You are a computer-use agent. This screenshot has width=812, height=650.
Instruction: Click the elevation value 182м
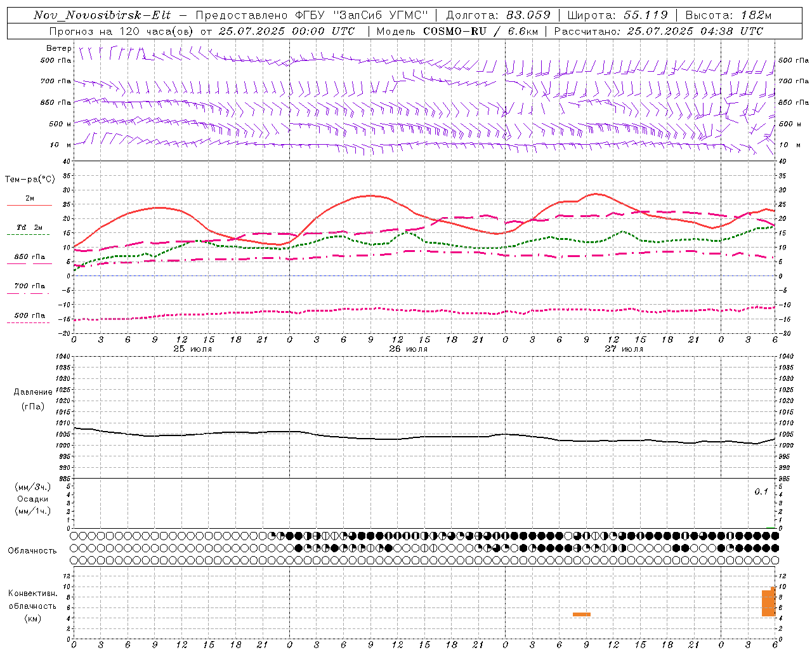point(756,15)
